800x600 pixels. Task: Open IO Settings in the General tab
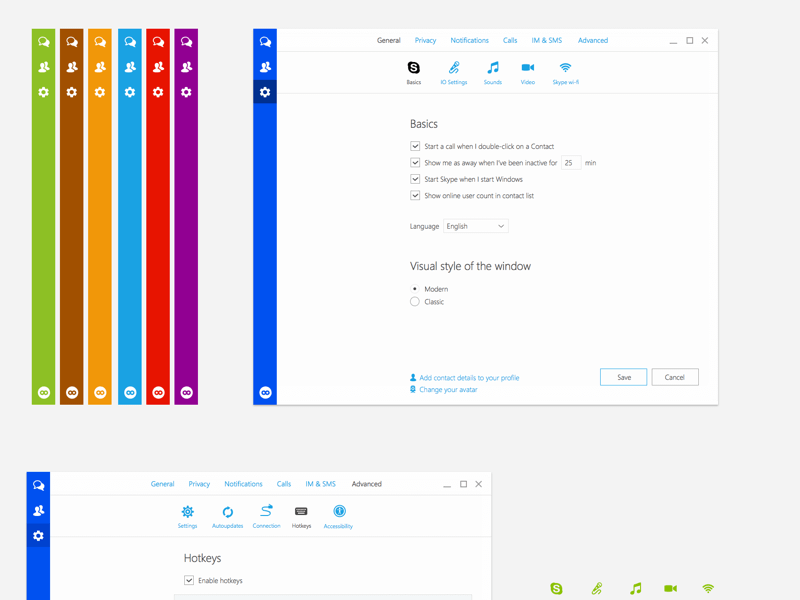[453, 68]
